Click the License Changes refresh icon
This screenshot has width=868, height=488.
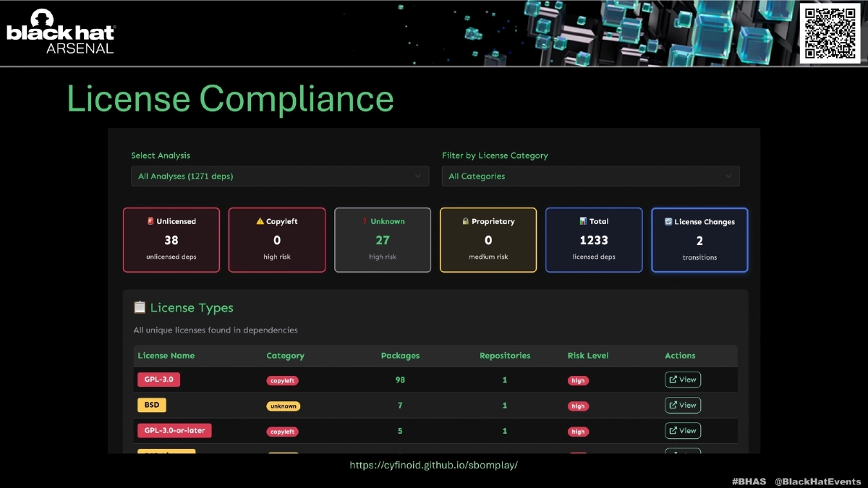coord(668,222)
